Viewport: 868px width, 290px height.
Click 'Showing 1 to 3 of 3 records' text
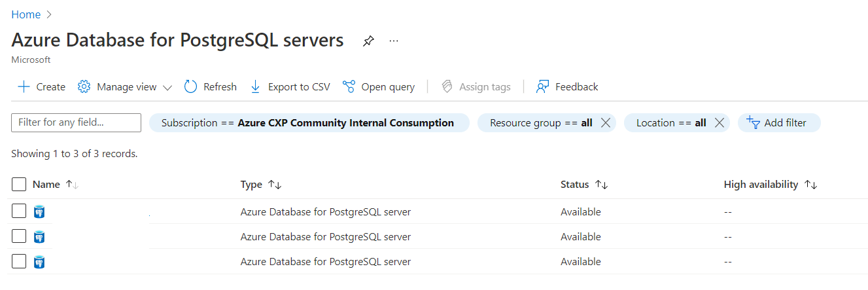pyautogui.click(x=75, y=154)
